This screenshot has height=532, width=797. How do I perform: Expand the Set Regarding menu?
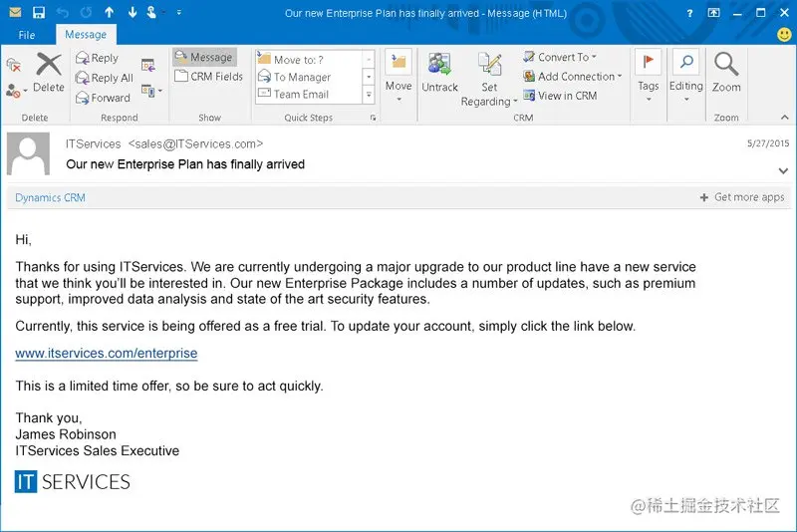(489, 79)
